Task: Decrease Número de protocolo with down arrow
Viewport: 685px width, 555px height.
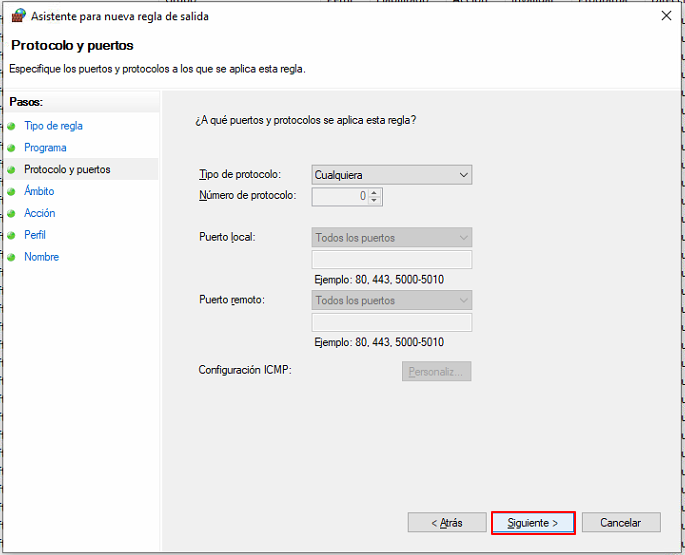Action: pos(374,200)
